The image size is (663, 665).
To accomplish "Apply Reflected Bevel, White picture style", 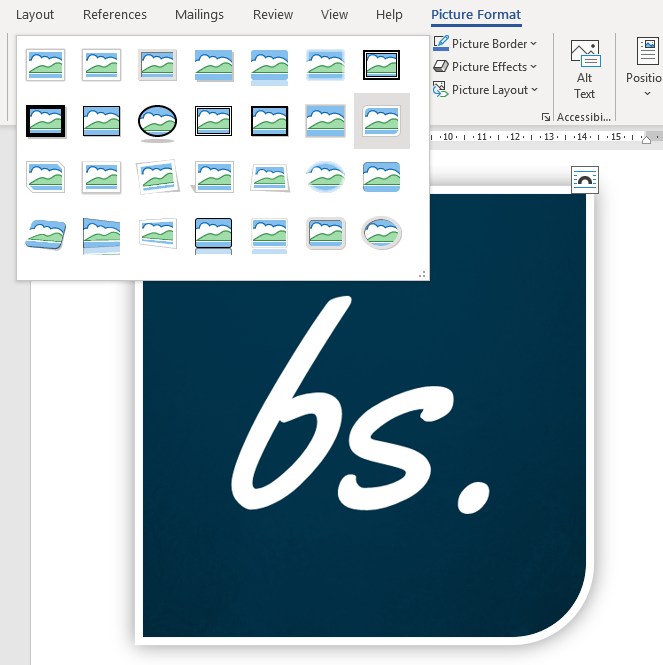I will 269,236.
